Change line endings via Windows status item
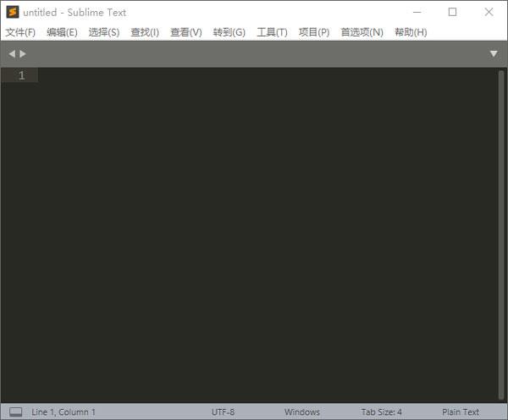The height and width of the screenshot is (420, 508). 302,412
